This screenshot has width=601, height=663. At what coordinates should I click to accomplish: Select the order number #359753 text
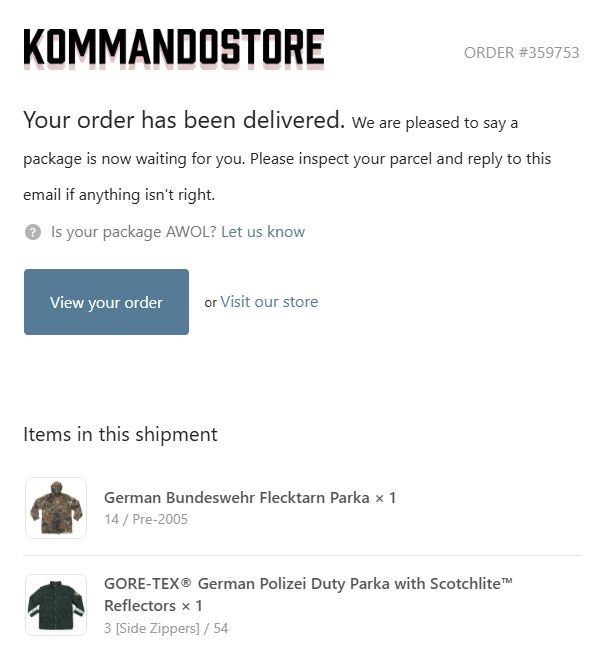pos(521,53)
